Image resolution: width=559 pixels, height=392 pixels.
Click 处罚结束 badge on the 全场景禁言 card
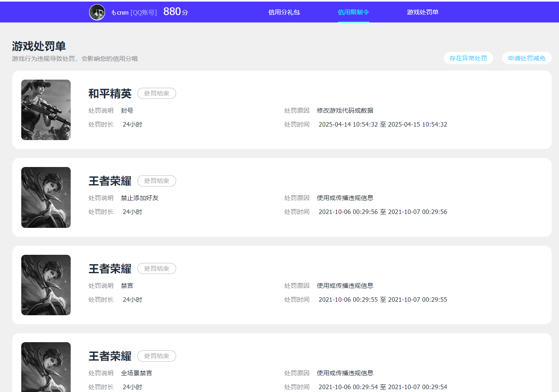[157, 356]
